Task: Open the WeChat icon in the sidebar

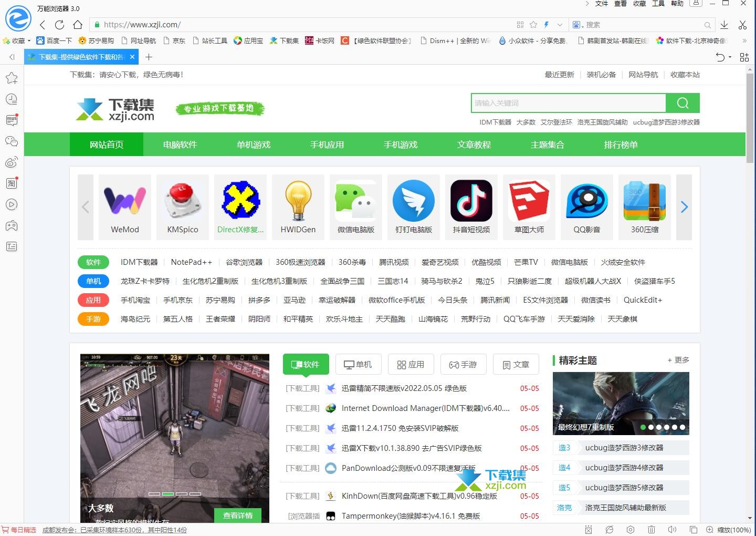Action: [12, 141]
